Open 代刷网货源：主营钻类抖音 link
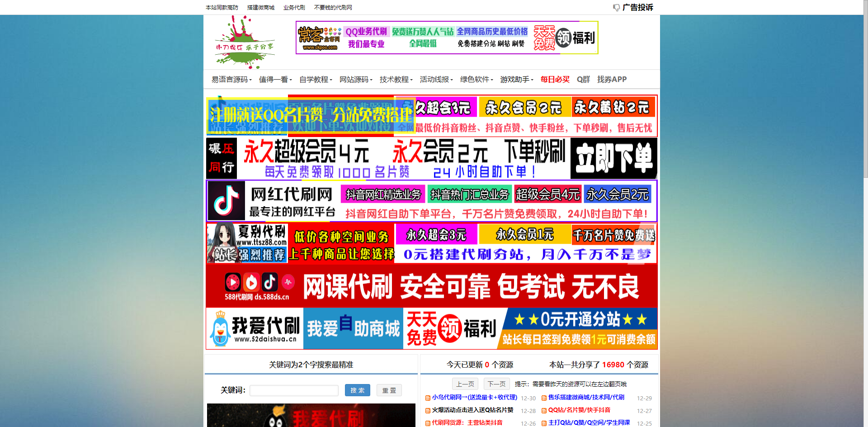Screen dimensions: 868x427 467,423
